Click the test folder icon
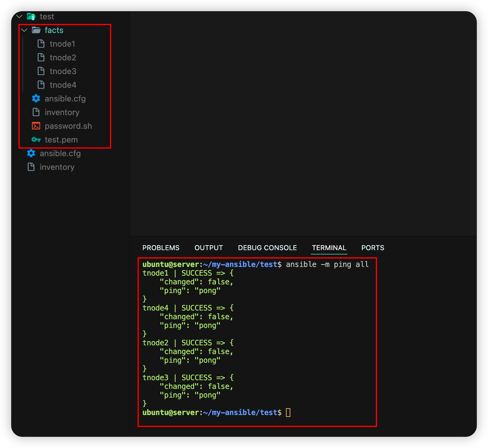The image size is (488, 448). coord(31,16)
